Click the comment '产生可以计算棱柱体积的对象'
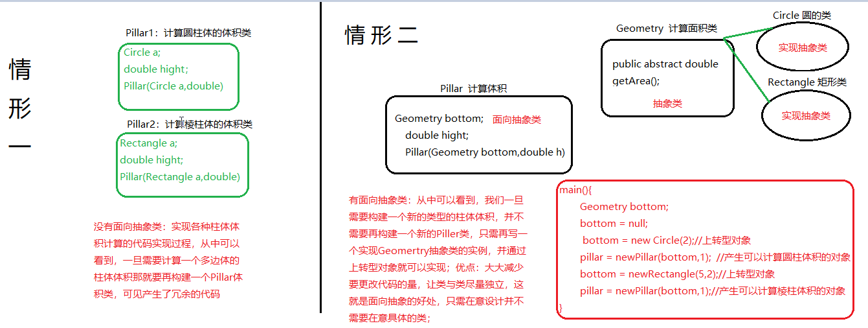868x328 pixels. click(782, 291)
